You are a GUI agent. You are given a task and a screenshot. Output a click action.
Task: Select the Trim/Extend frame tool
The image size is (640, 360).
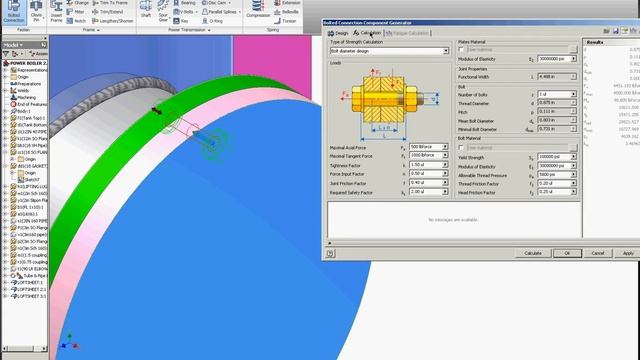click(x=108, y=12)
